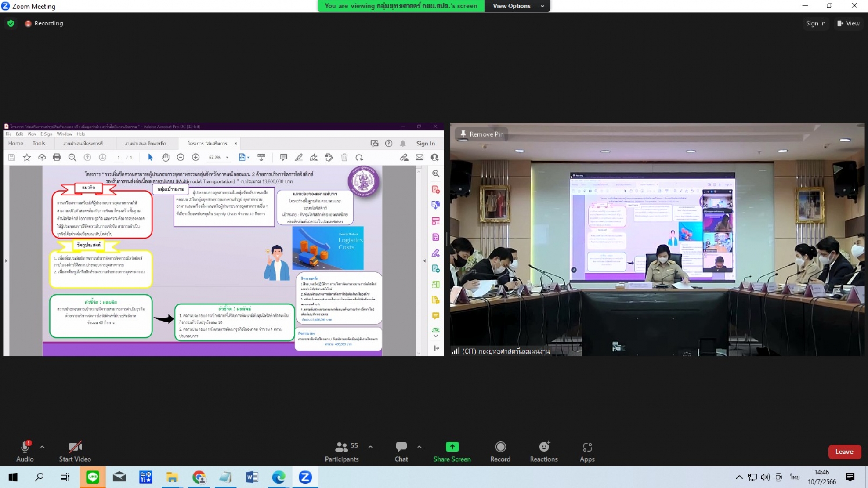Click the delete trash icon
The image size is (868, 488).
pyautogui.click(x=344, y=157)
